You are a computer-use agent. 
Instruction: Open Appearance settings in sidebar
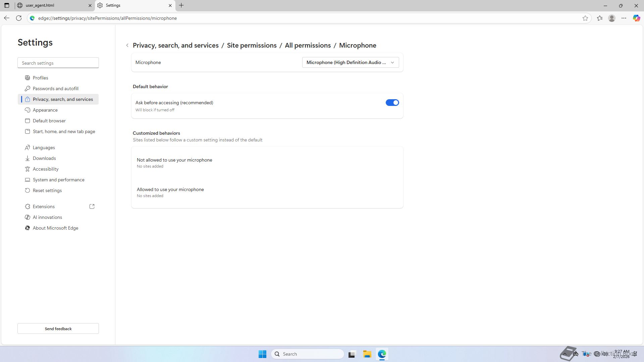pos(45,110)
